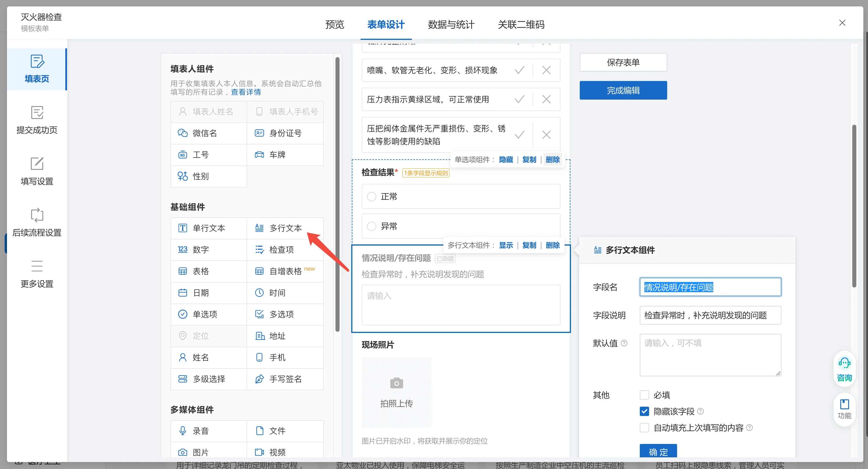Open the 填表页 sidebar section
868x469 pixels.
(x=37, y=69)
